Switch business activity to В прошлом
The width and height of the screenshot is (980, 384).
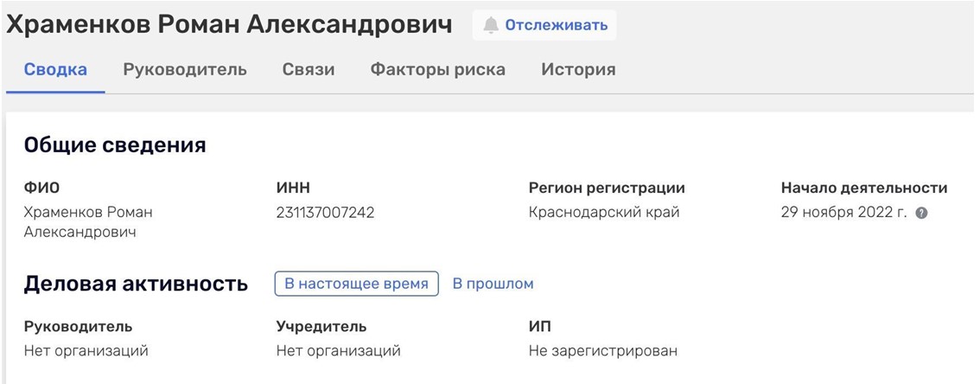tap(493, 284)
